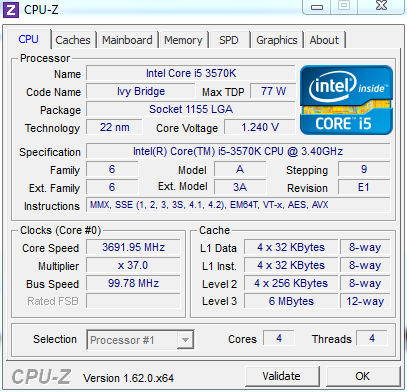The height and width of the screenshot is (392, 407).
Task: Open the Mainboard tab
Action: point(127,40)
